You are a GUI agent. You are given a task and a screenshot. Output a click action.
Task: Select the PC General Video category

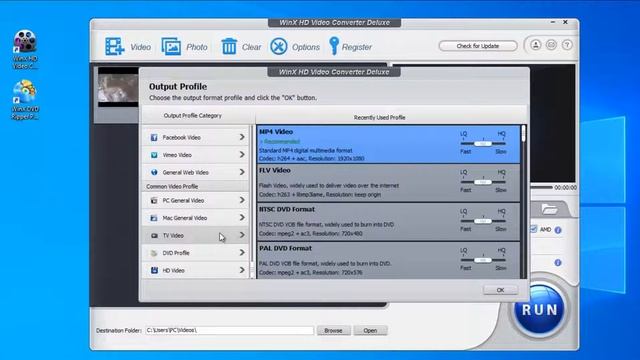[196, 200]
